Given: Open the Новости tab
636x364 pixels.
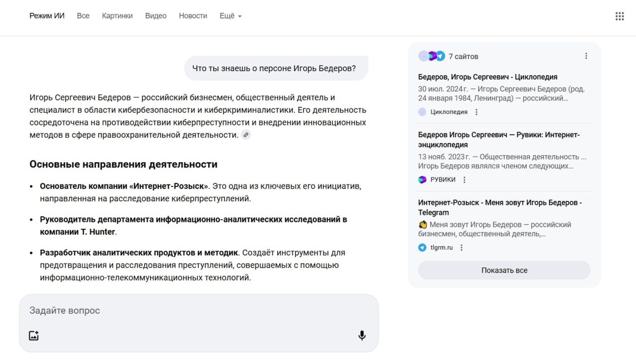Looking at the screenshot, I should click(x=193, y=16).
